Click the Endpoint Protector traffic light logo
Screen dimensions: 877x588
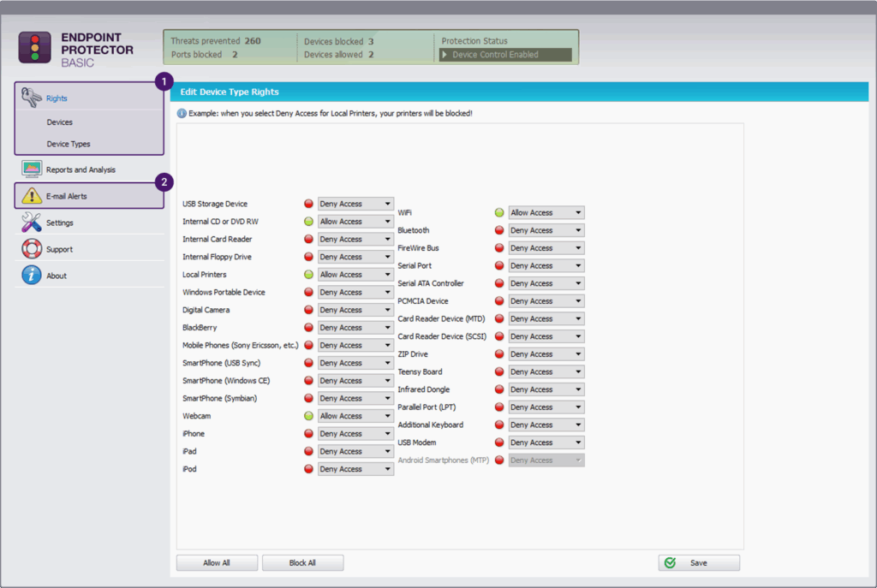pos(35,48)
